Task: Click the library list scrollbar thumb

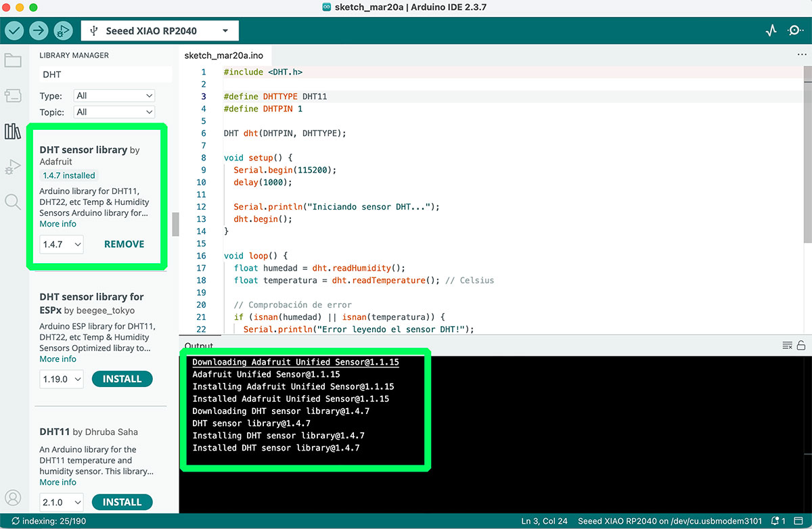Action: point(175,224)
